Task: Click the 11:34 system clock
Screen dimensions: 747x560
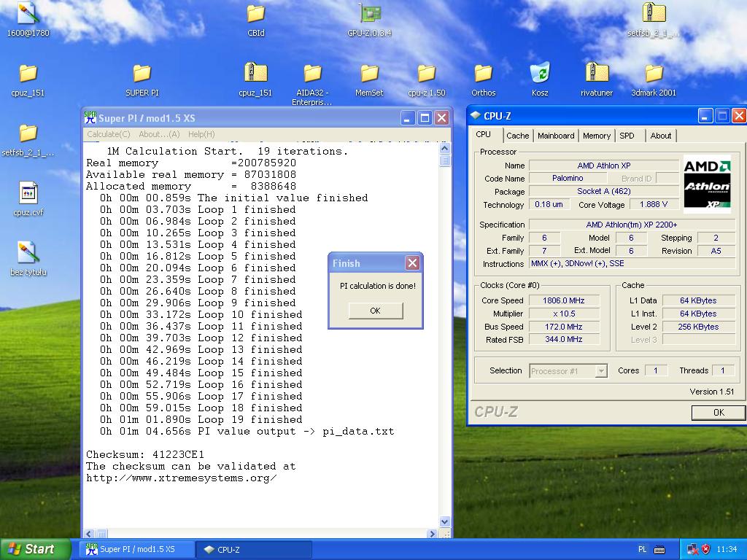Action: (727, 550)
